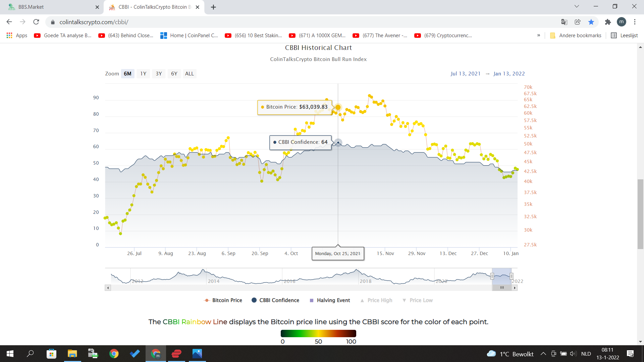Expand the hidden bookmarks overflow chevron
Viewport: 644px width, 362px height.
point(539,36)
